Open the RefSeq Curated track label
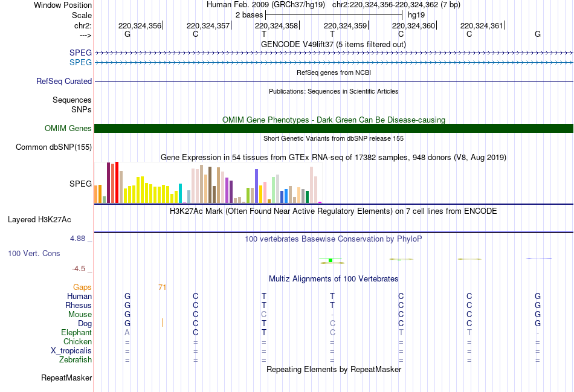This screenshot has height=392, width=574. coord(64,82)
